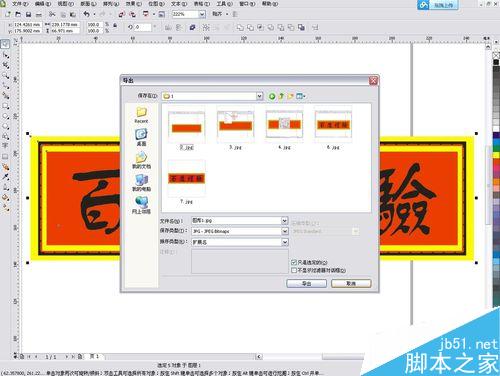Expand the 保存类型 JPG file type dropdown

[x=285, y=231]
